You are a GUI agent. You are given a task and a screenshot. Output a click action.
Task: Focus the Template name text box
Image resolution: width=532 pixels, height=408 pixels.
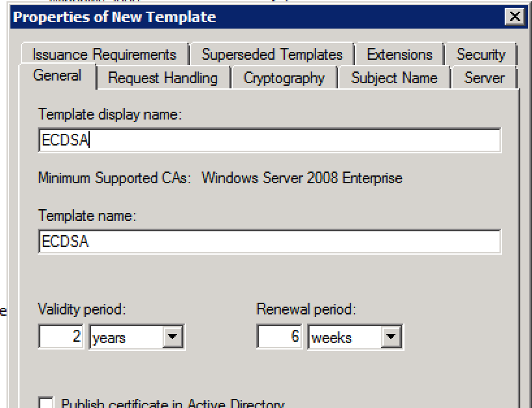click(269, 242)
